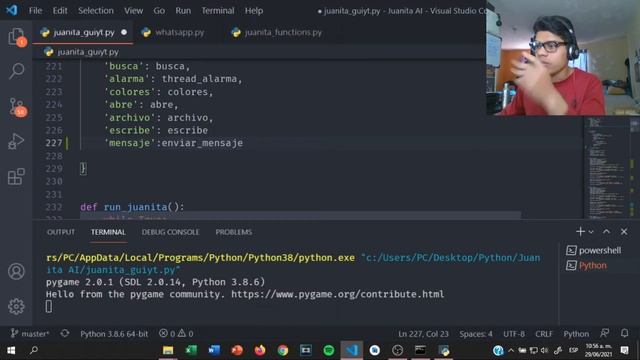
Task: Click the feedback icon in status bar
Action: (604, 333)
